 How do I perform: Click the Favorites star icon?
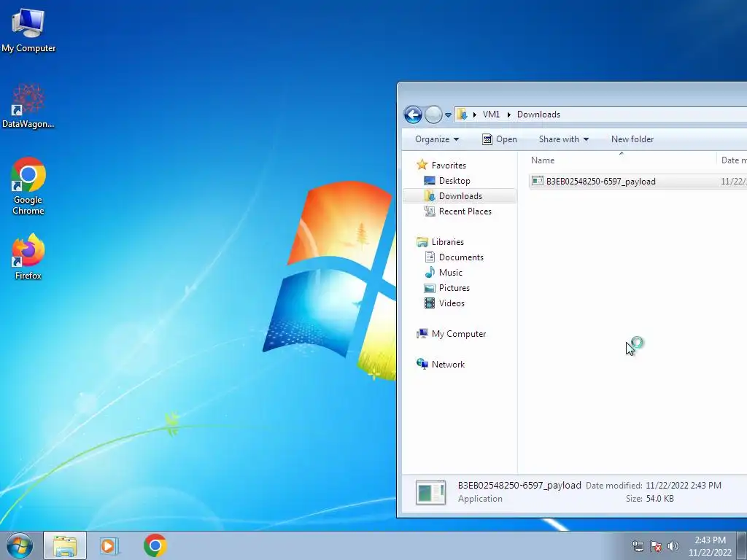click(x=422, y=165)
